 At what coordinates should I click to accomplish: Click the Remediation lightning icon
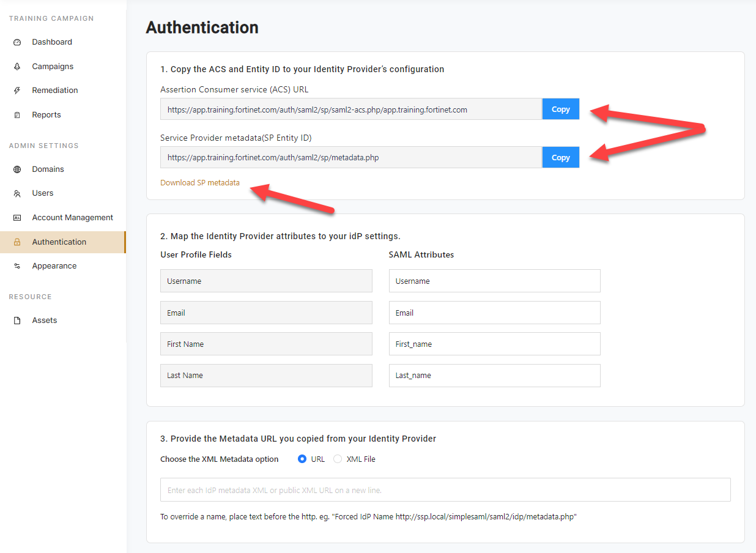[x=18, y=90]
